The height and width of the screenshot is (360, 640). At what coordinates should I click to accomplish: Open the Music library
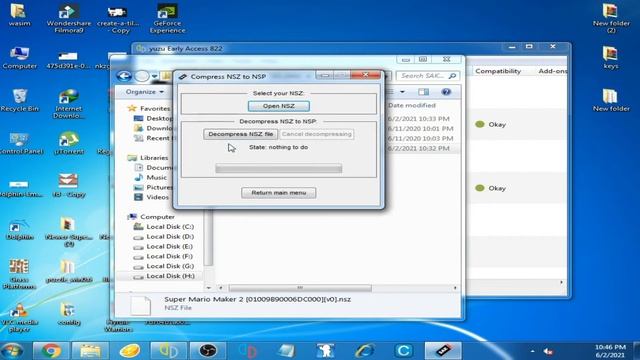(x=156, y=178)
